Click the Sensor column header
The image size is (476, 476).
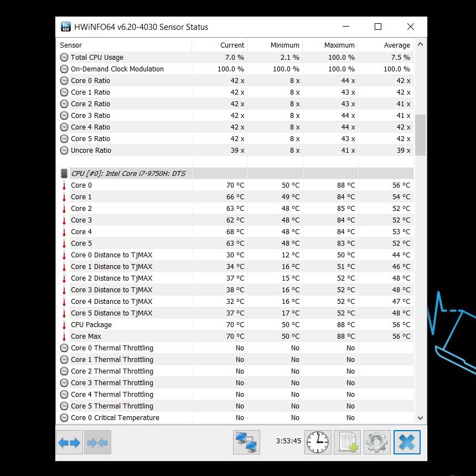point(124,45)
